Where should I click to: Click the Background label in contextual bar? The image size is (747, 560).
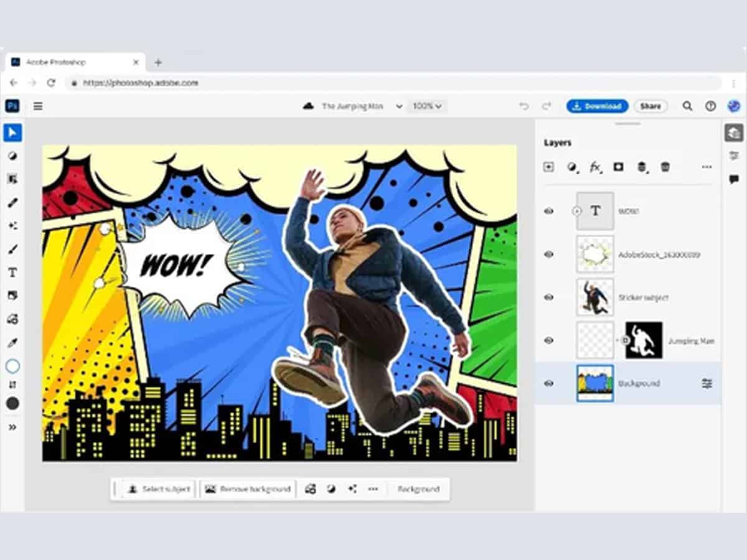418,489
